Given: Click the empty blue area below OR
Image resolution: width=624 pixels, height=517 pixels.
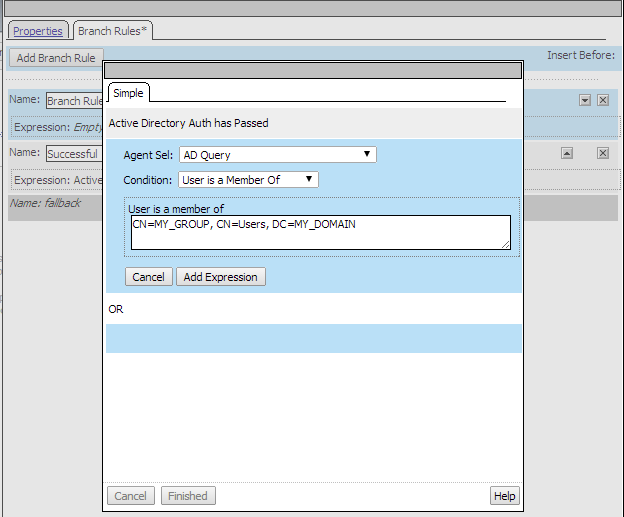Looking at the screenshot, I should [313, 338].
